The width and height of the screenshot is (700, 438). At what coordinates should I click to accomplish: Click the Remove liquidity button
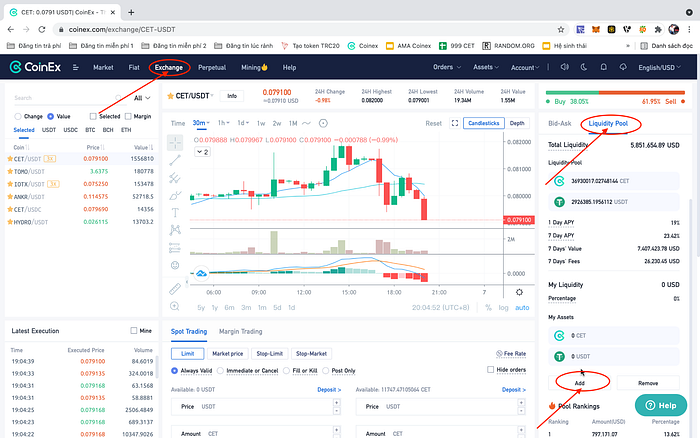(648, 383)
